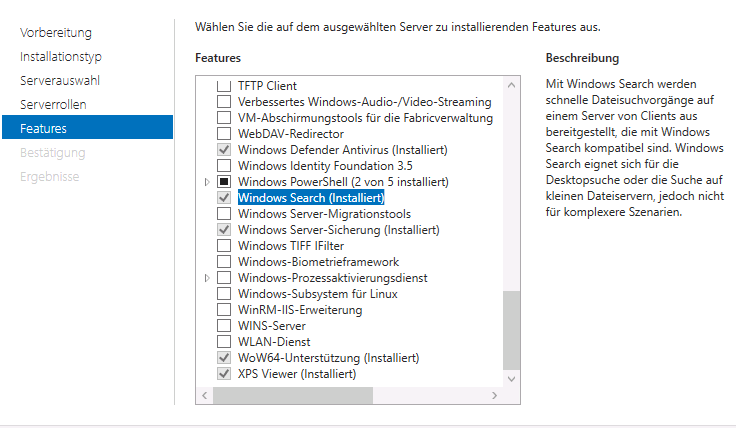736x428 pixels.
Task: Click the vertical scrollbar thumb in features list
Action: point(512,330)
